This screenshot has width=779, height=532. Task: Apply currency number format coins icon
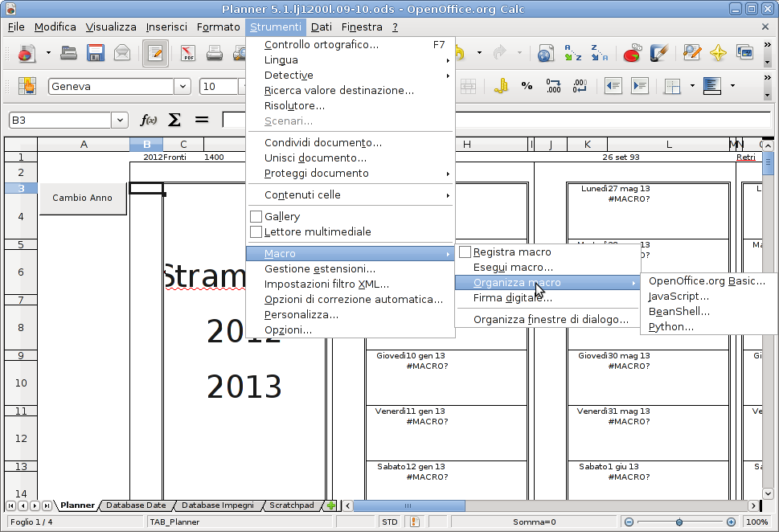[x=500, y=86]
